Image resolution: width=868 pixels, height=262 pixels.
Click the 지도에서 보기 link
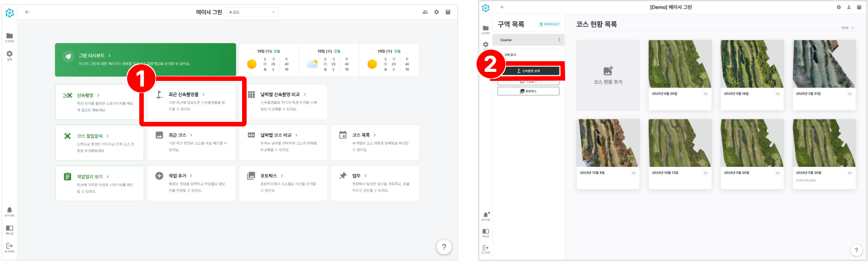pos(549,24)
